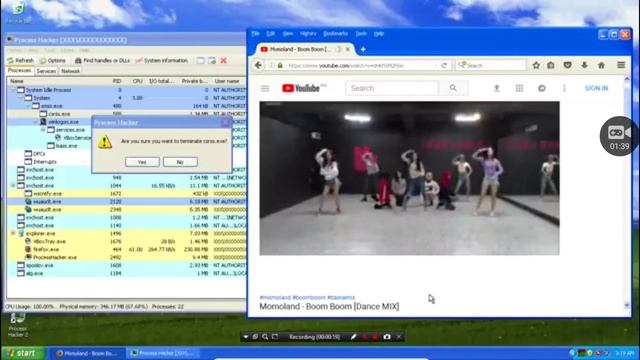Viewport: 640px width, 360px height.
Task: Collapse the explorer.exe tree node
Action: pyautogui.click(x=13, y=233)
